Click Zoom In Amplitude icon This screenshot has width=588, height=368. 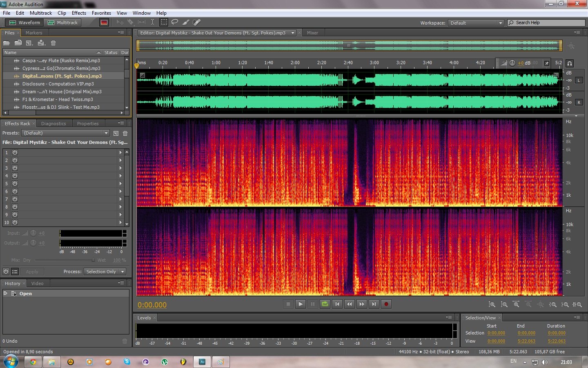[492, 305]
